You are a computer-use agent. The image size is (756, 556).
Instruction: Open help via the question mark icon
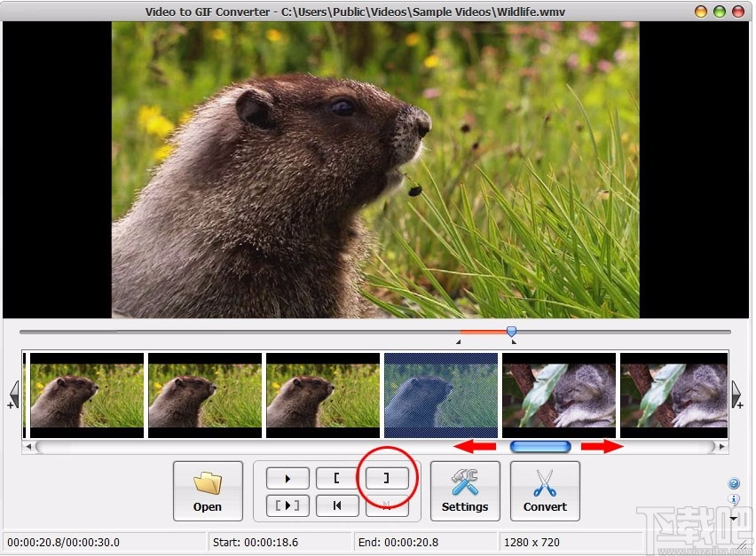[x=734, y=483]
